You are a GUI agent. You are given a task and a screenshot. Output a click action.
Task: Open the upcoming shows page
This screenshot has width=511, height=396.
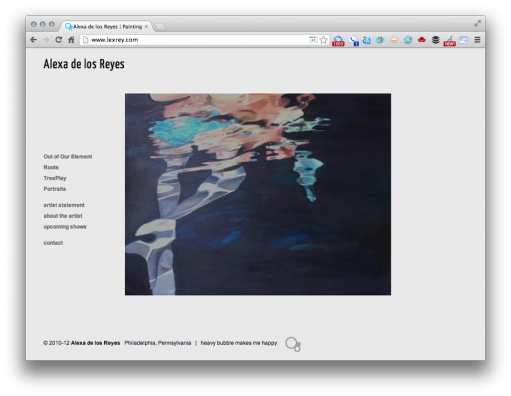point(65,227)
